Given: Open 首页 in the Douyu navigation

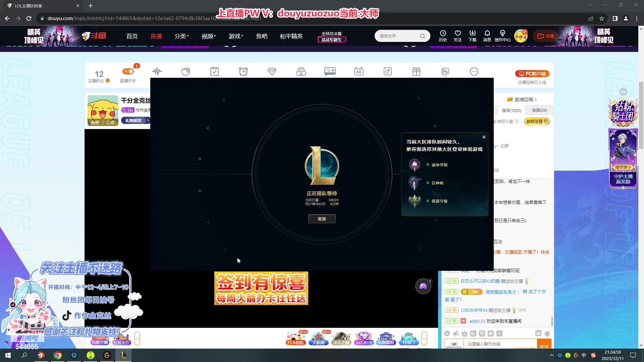Looking at the screenshot, I should point(132,36).
